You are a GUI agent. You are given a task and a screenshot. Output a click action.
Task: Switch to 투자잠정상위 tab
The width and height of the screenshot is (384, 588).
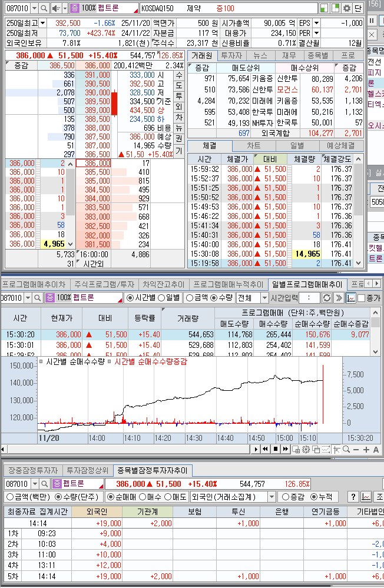tap(87, 470)
